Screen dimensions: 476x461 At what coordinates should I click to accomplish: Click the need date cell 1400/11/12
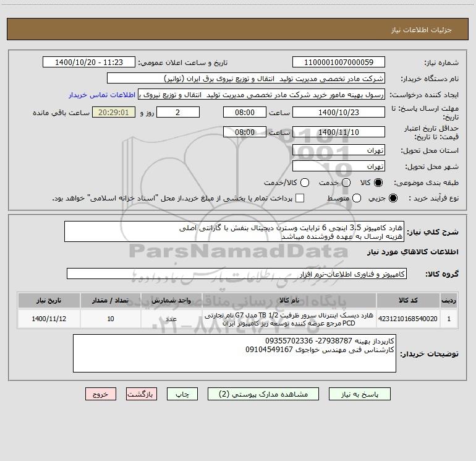[49, 319]
